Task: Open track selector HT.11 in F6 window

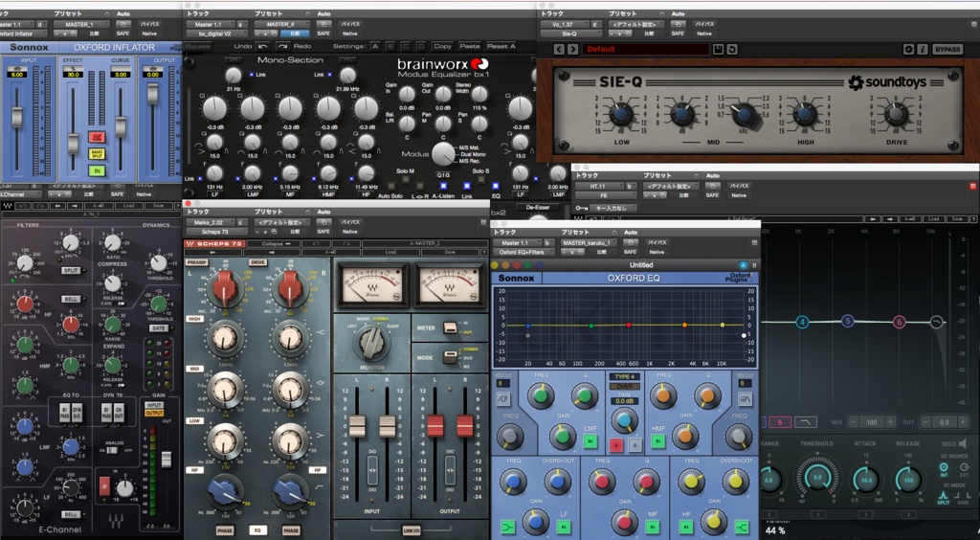Action: (x=599, y=187)
